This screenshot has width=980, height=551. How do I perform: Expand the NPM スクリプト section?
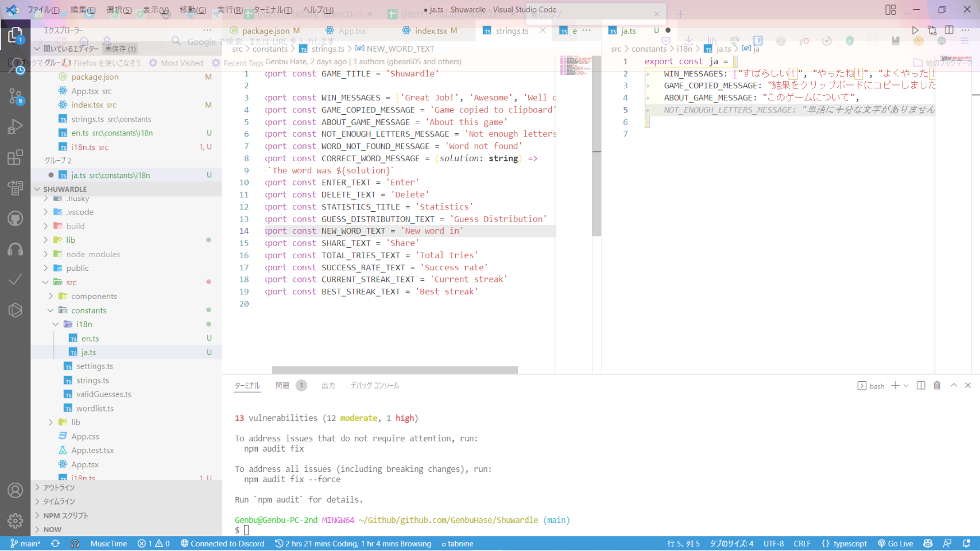point(65,515)
